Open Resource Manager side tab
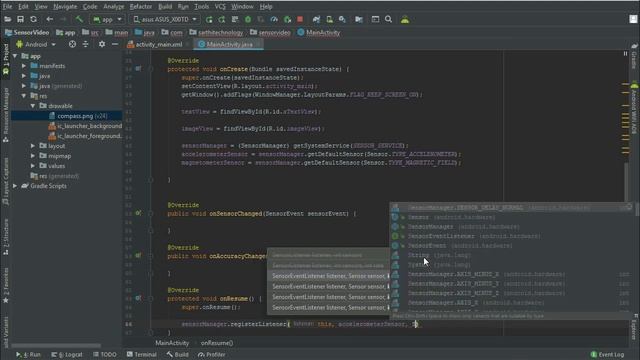This screenshot has height=360, width=640. point(6,115)
